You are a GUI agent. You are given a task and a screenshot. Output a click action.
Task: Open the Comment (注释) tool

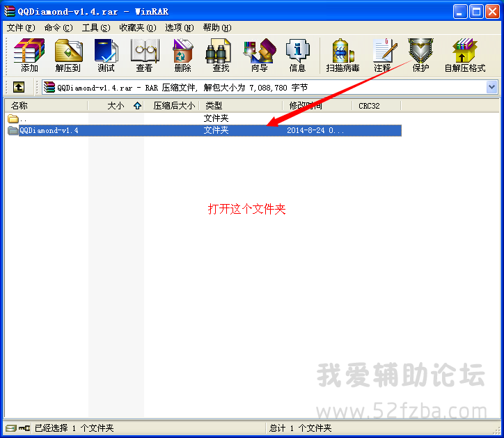[384, 55]
